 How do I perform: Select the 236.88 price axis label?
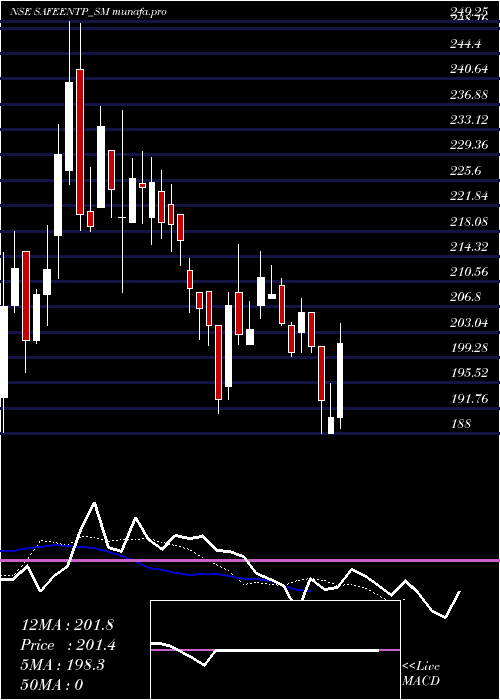[470, 95]
